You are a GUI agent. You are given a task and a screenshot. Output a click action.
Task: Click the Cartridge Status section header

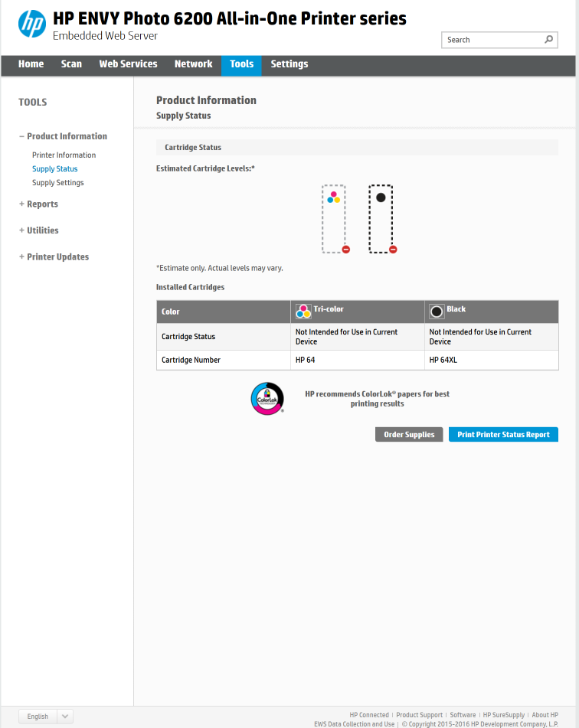357,147
